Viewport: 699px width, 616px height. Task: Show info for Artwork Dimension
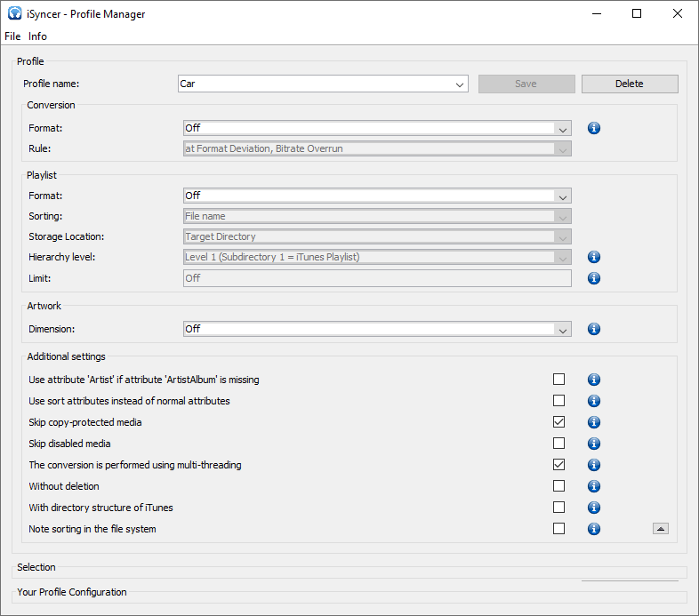coord(594,330)
